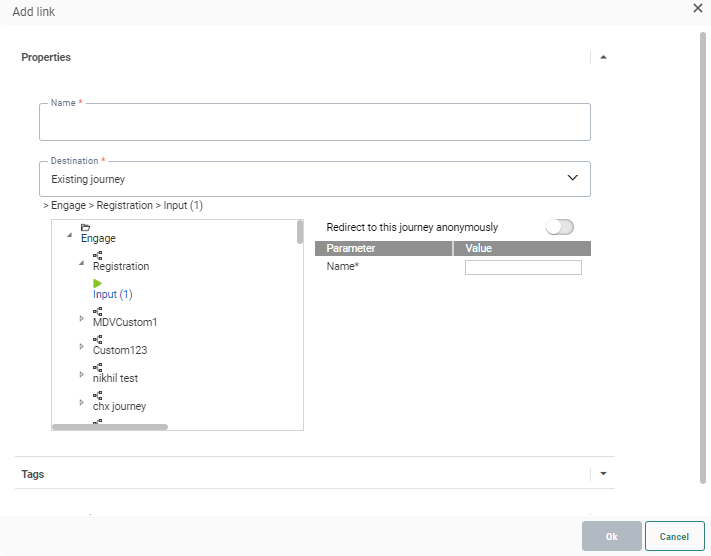
Task: Collapse the Properties section
Action: click(603, 58)
